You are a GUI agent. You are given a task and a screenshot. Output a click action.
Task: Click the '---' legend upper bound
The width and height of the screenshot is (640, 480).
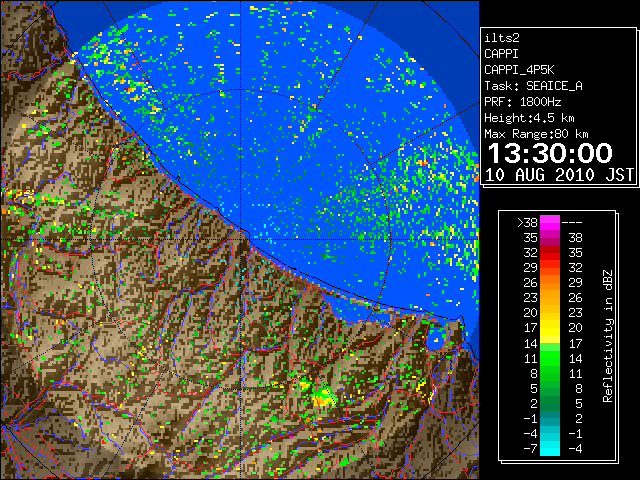(x=572, y=222)
